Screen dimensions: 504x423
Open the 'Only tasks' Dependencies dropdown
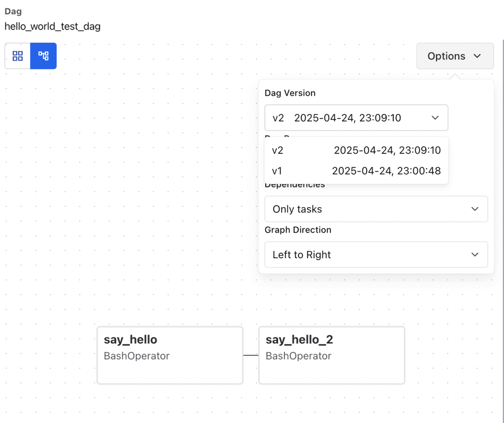(x=376, y=209)
